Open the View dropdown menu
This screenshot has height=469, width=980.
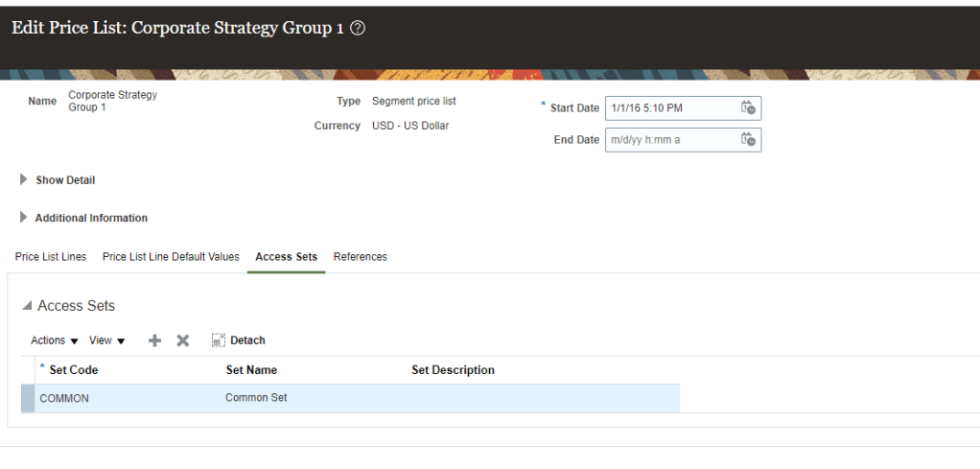coord(106,340)
